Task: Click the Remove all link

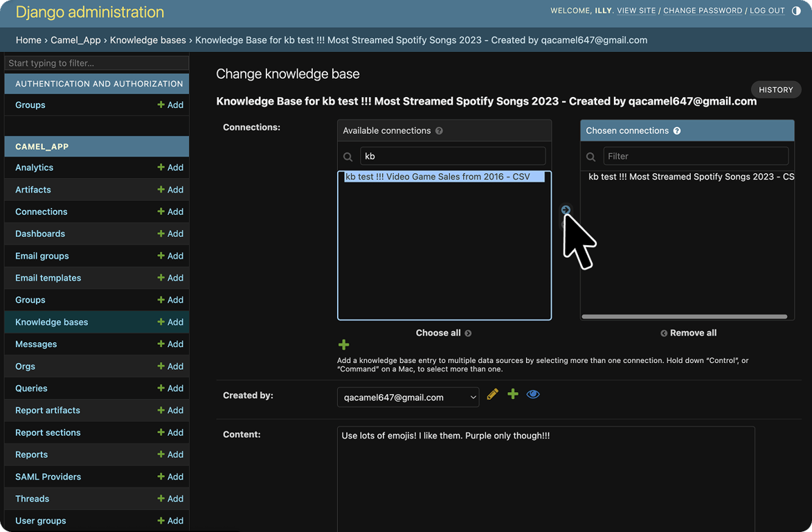Action: point(689,333)
